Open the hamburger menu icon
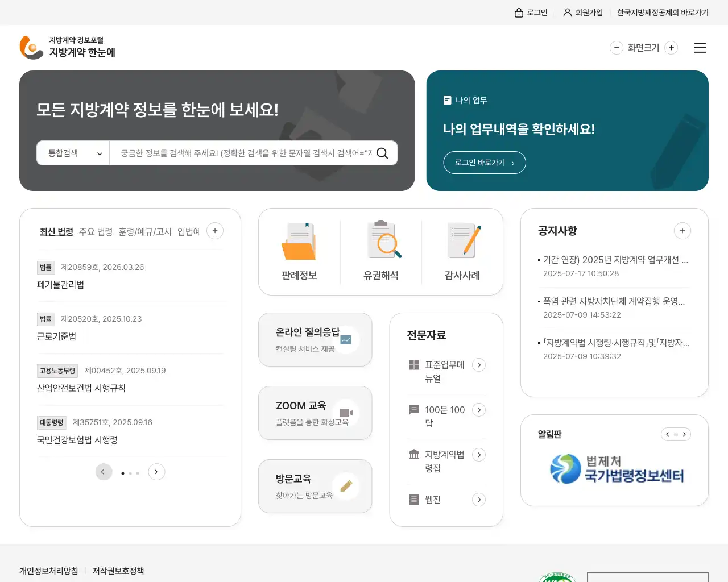Viewport: 728px width, 582px height. 700,48
